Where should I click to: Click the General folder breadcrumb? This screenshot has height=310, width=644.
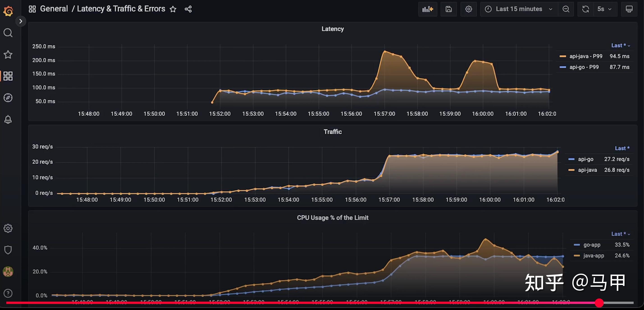54,9
